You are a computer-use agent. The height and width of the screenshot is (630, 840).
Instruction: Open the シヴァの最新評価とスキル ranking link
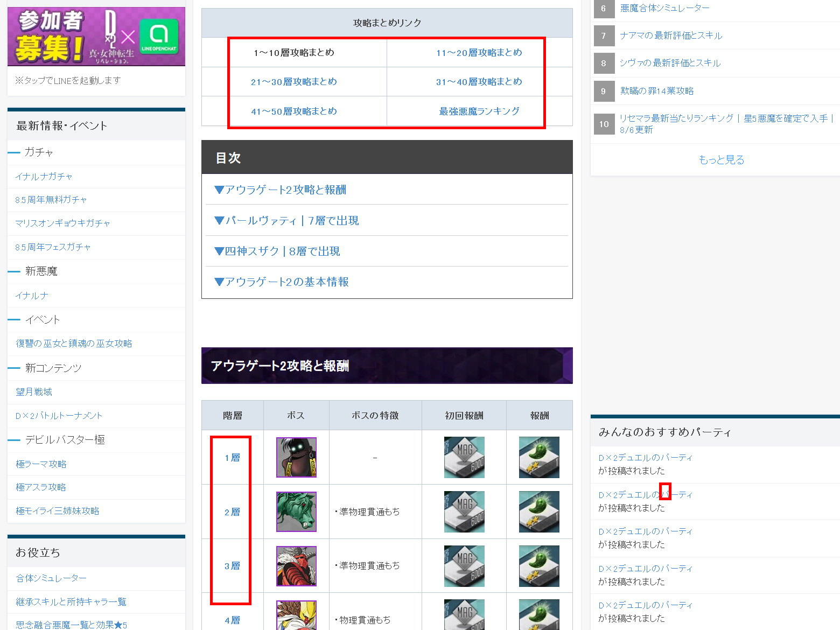tap(670, 63)
